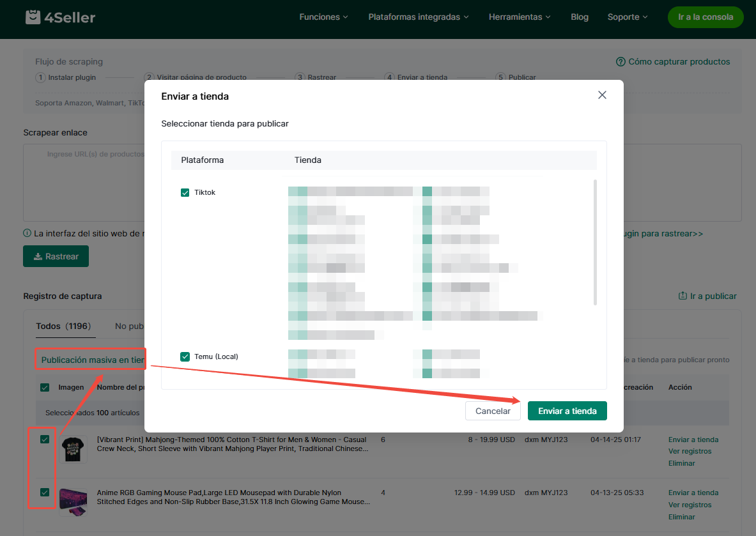This screenshot has height=536, width=756.
Task: Toggle the select-all checkbox in table header
Action: (x=45, y=387)
